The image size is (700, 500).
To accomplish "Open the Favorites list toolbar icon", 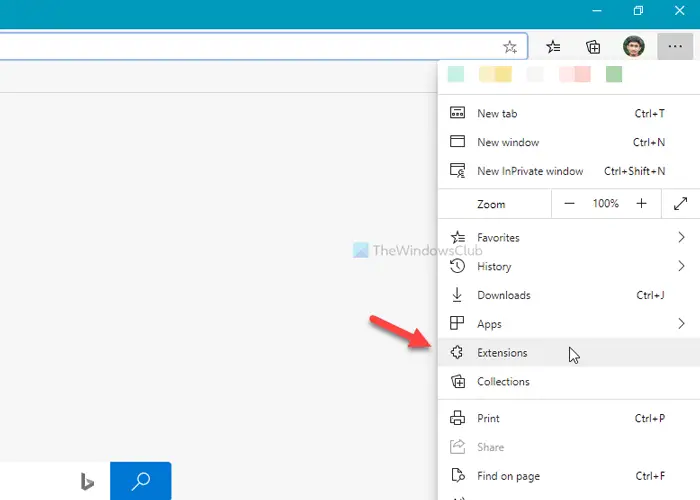I will 553,46.
